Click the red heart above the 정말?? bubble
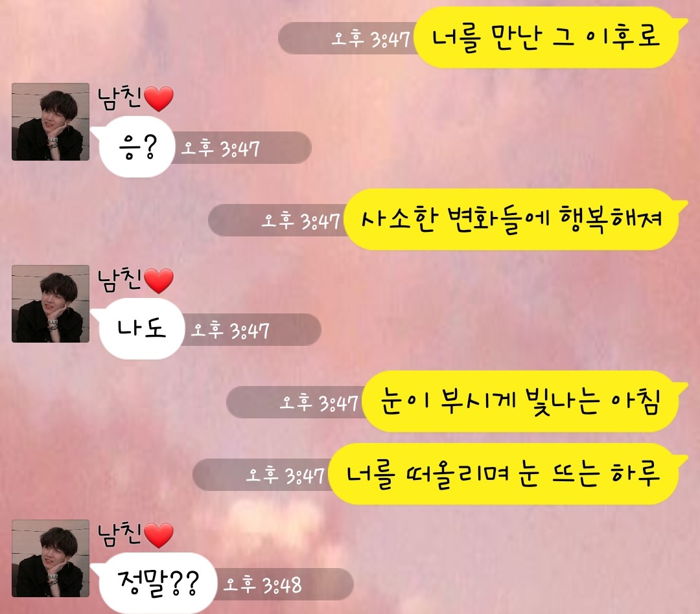 (x=159, y=536)
